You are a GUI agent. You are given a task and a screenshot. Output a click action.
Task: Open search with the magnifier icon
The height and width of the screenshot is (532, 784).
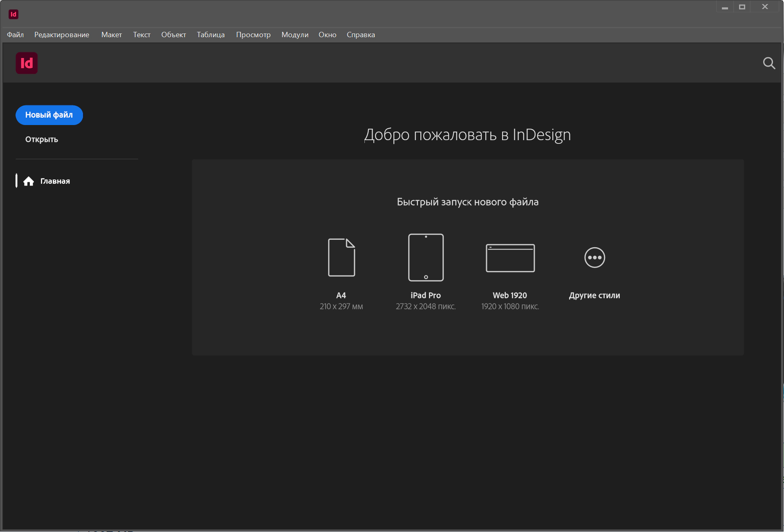[x=769, y=63]
